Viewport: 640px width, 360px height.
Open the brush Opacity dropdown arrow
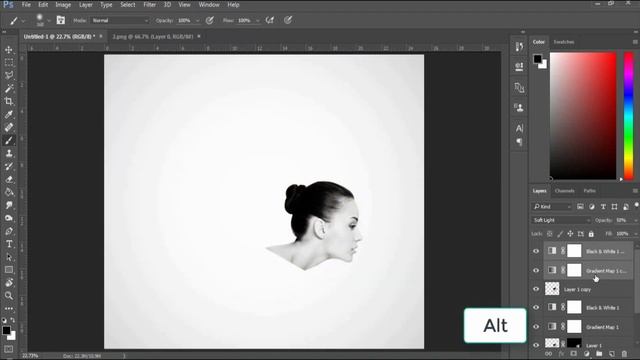pos(198,20)
